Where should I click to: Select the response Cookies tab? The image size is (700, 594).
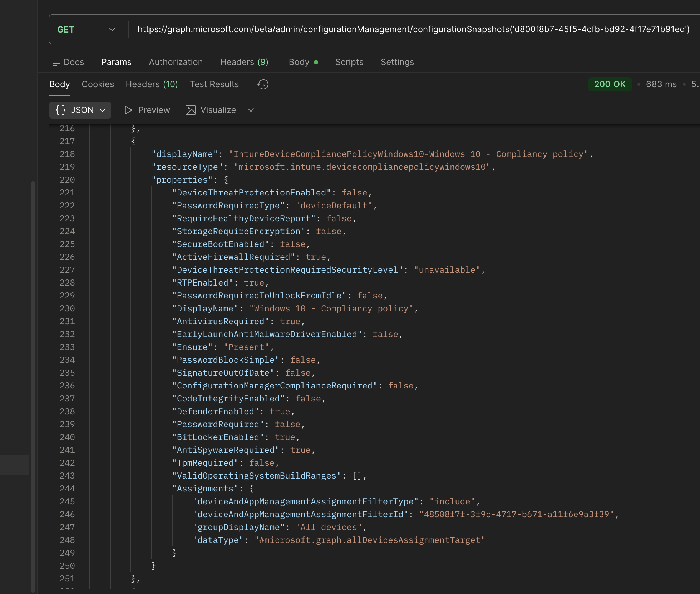click(x=98, y=84)
